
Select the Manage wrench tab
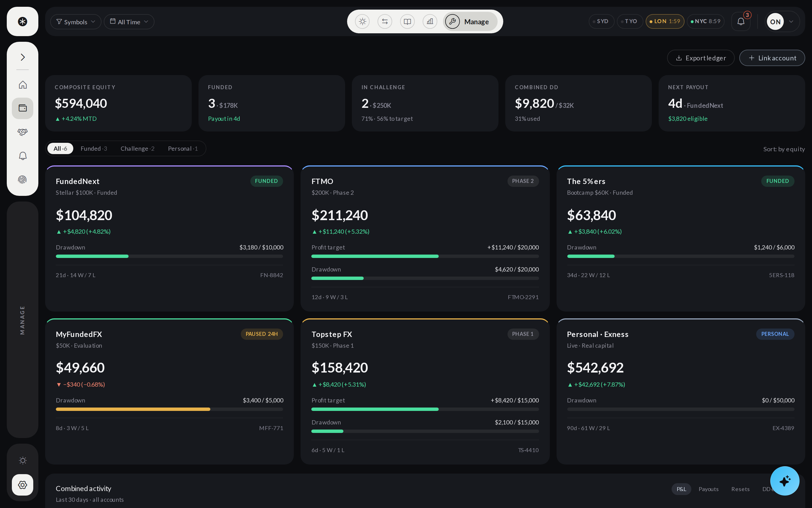[x=470, y=21]
